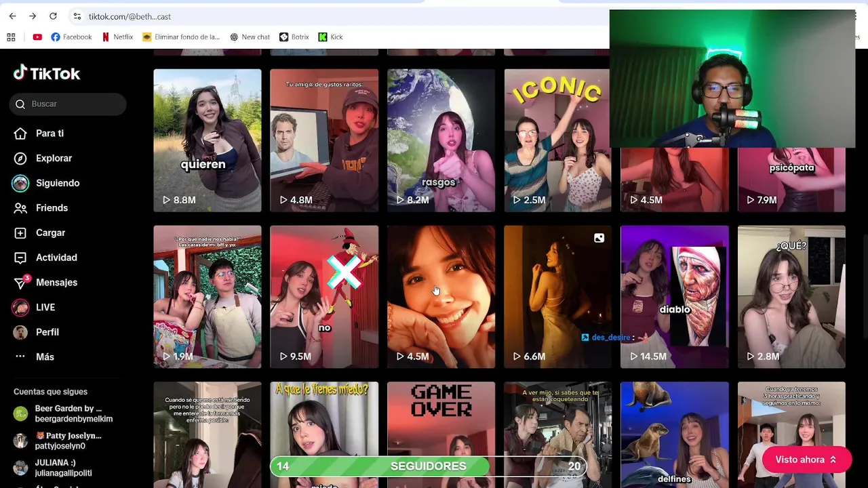Open the New chat bookmark

[x=250, y=37]
